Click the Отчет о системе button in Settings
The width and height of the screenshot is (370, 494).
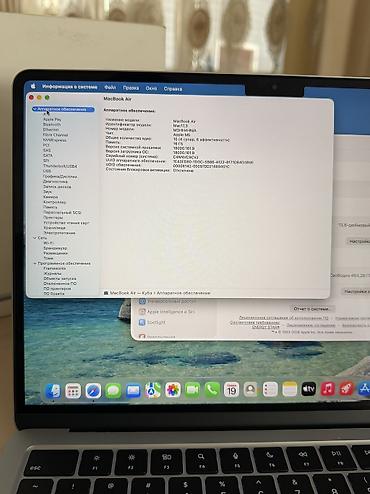point(311,309)
